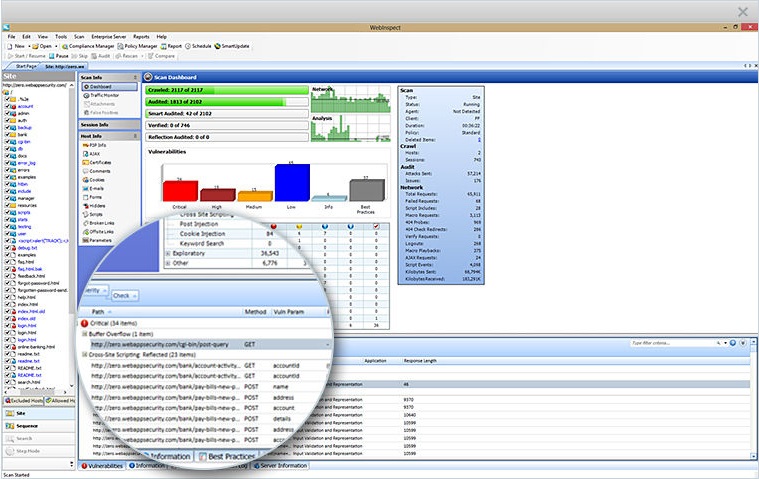Open E-mails under Host Info
759x479 pixels.
pos(93,189)
